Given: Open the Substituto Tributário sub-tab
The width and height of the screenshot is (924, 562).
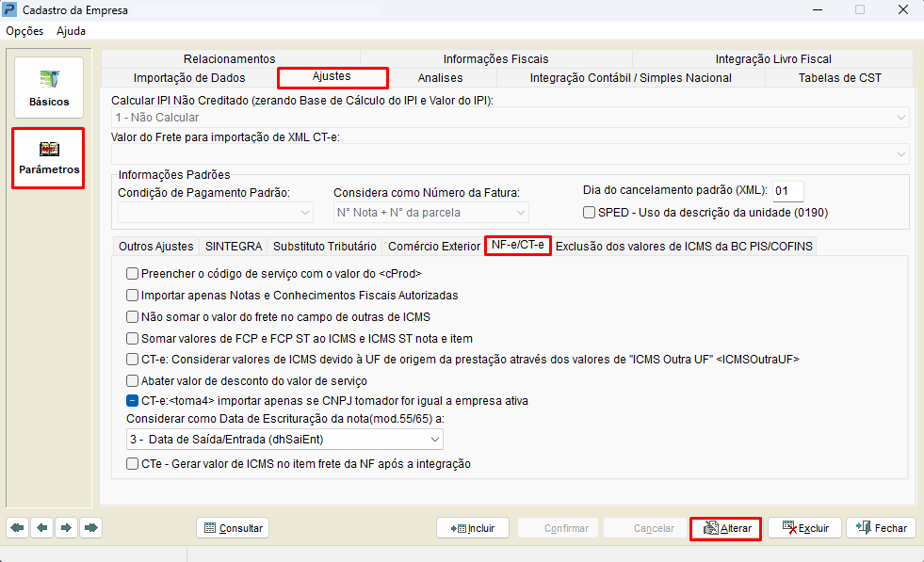Looking at the screenshot, I should click(x=325, y=247).
